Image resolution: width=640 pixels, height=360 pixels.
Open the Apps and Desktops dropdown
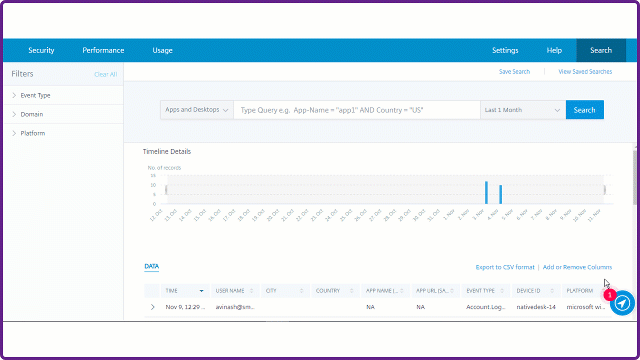point(197,110)
